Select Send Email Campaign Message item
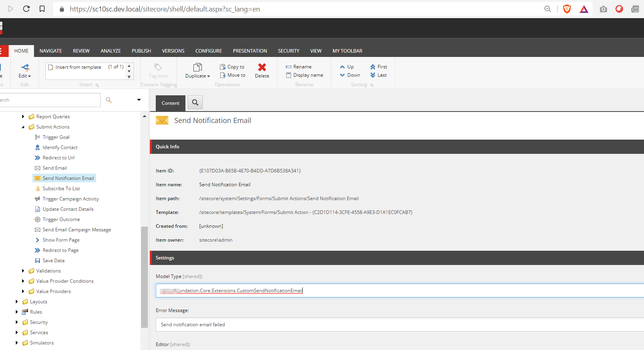Screen dimensions: 644x350 pos(73,230)
